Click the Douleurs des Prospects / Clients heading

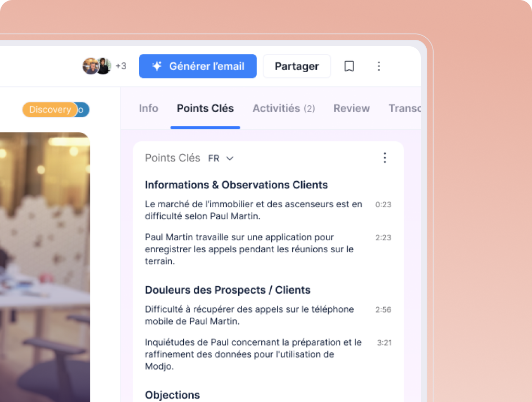point(227,290)
